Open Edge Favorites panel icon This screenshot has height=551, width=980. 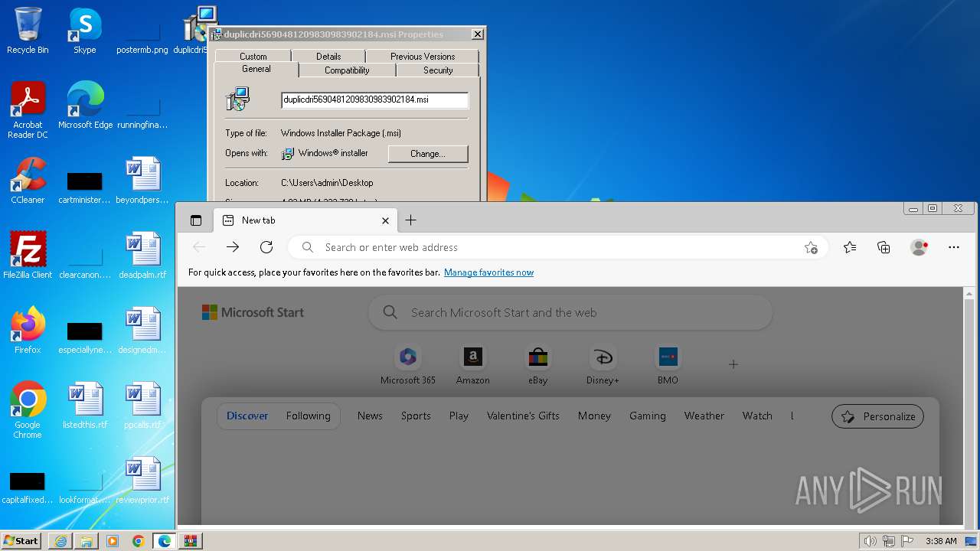pyautogui.click(x=850, y=247)
